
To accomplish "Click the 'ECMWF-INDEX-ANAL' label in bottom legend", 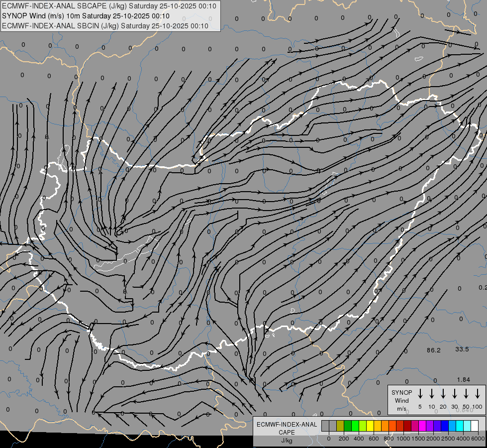I will coord(287,425).
